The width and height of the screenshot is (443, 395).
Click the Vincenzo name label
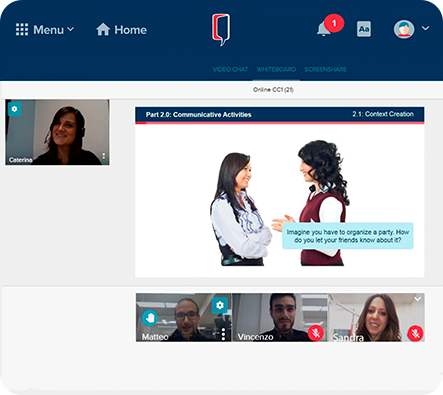255,337
